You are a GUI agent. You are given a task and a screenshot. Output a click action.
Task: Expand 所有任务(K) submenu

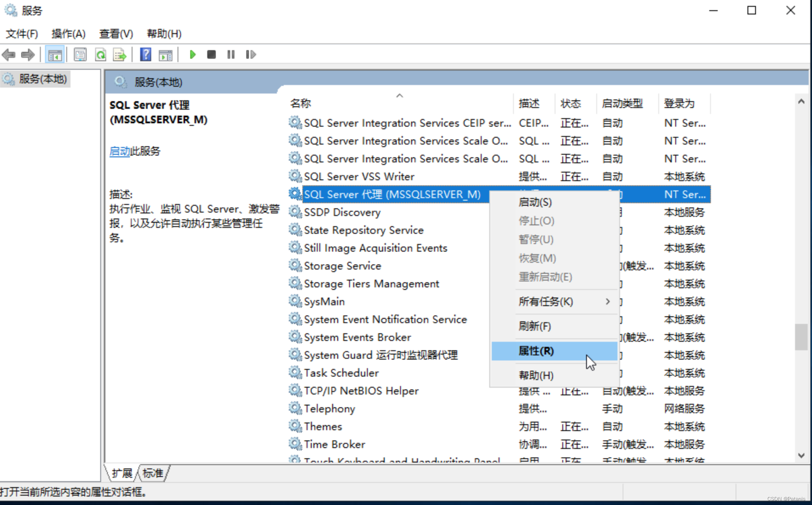point(554,301)
